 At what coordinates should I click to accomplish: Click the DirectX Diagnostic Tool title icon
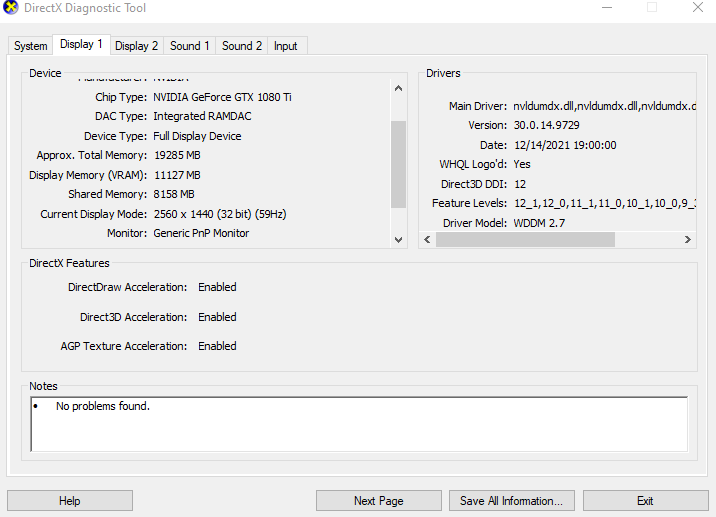[10, 7]
